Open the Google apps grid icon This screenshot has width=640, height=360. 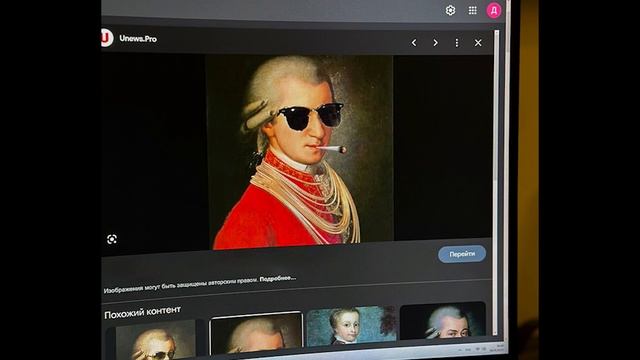pos(472,10)
